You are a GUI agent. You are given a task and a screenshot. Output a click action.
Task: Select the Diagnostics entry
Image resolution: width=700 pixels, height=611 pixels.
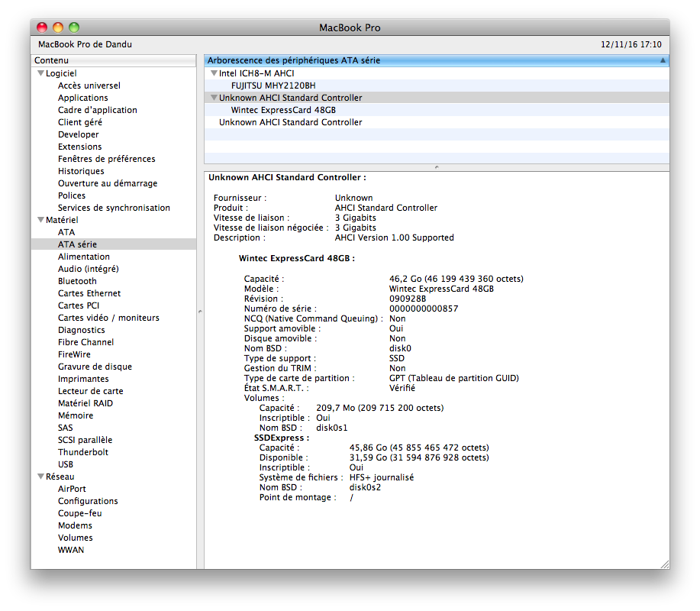tap(81, 330)
